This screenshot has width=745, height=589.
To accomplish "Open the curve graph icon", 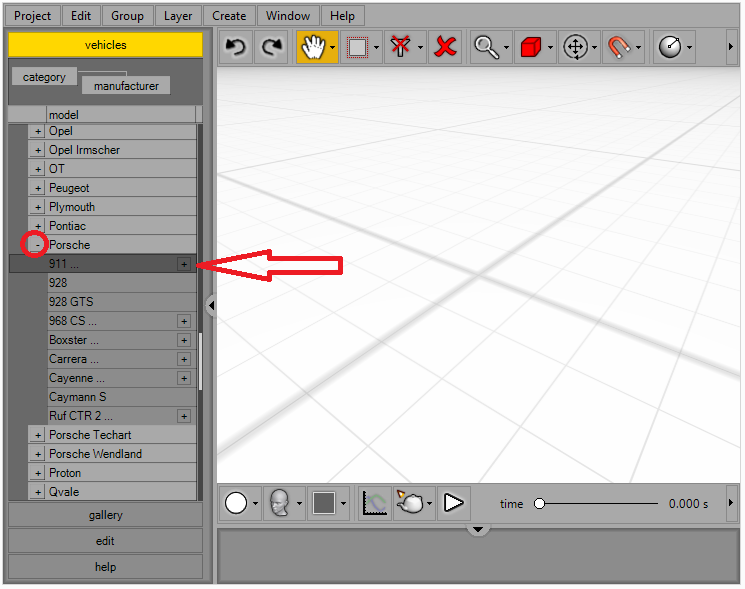I will pyautogui.click(x=375, y=503).
